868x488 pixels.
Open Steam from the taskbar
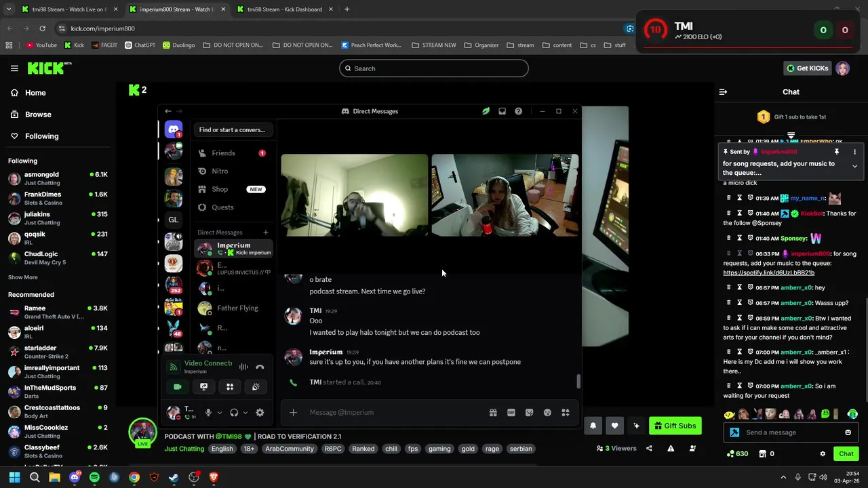point(174,477)
